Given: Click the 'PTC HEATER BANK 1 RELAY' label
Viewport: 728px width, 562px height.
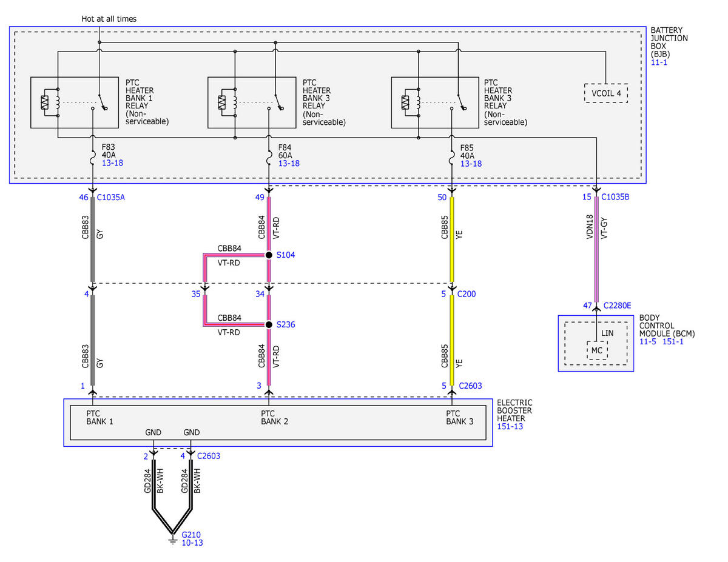Looking at the screenshot, I should coord(147,101).
